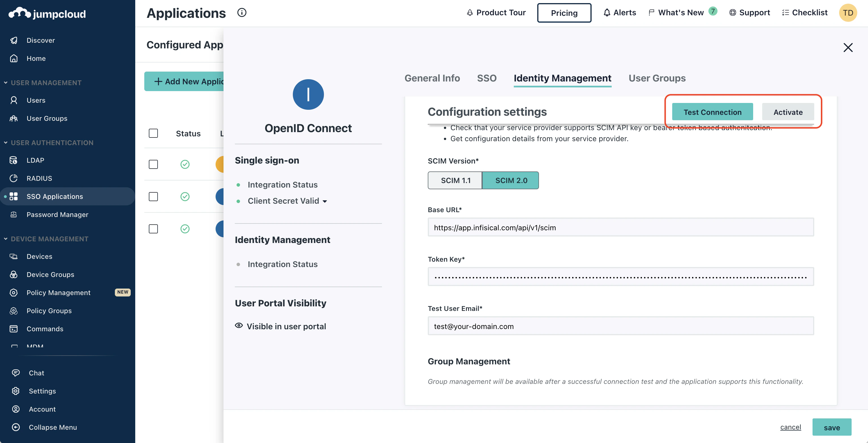
Task: Open LDAP via its icon
Action: [x=14, y=160]
